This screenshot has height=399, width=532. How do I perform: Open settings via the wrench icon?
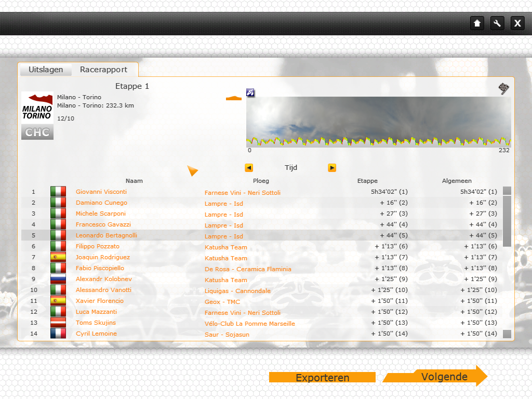click(497, 23)
